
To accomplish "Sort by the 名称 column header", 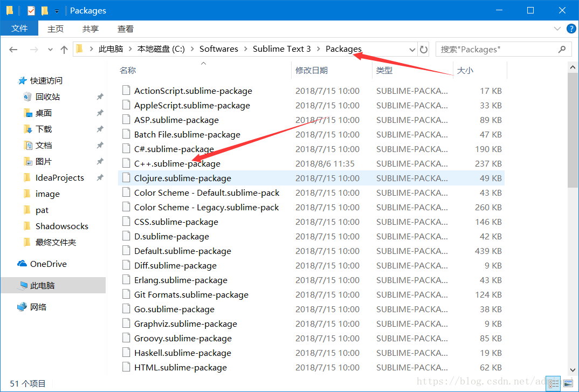I will click(x=128, y=70).
